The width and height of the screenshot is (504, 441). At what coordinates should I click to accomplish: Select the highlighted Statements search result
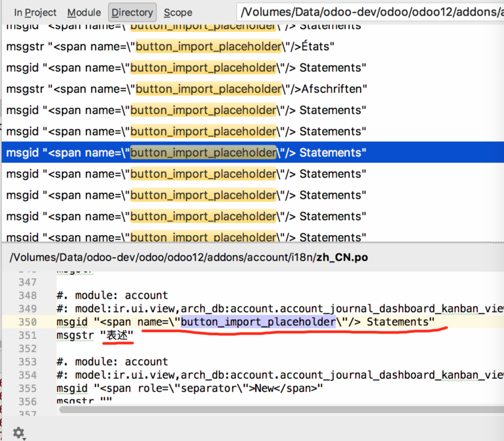pyautogui.click(x=190, y=153)
